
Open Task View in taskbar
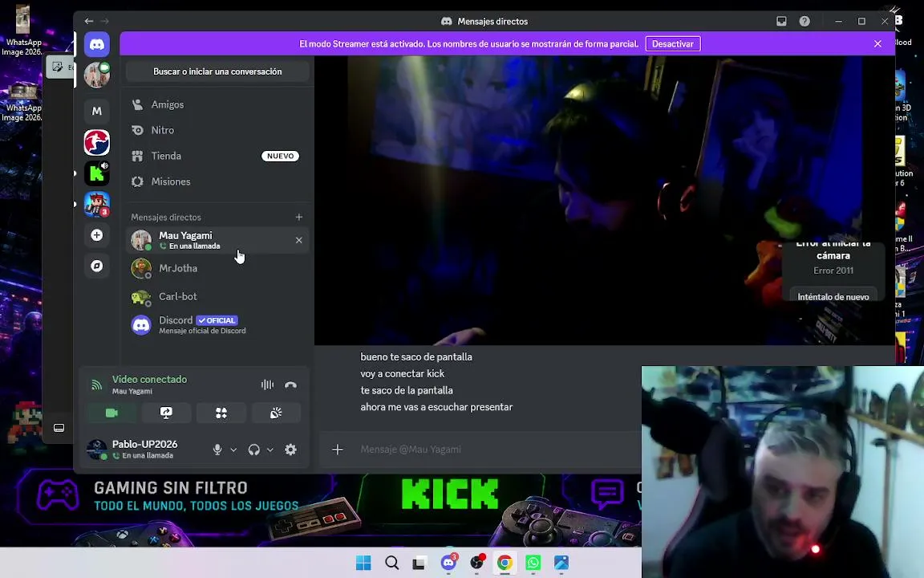pos(419,563)
